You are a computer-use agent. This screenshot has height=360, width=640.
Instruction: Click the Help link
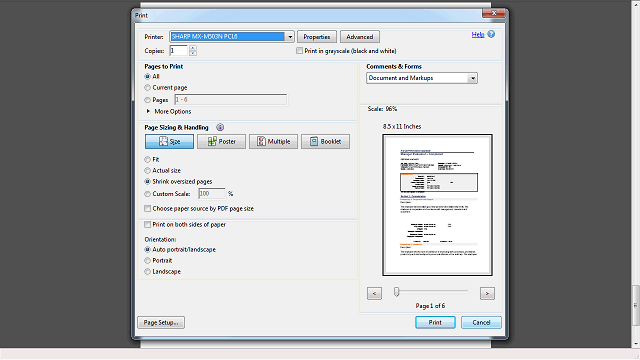478,35
